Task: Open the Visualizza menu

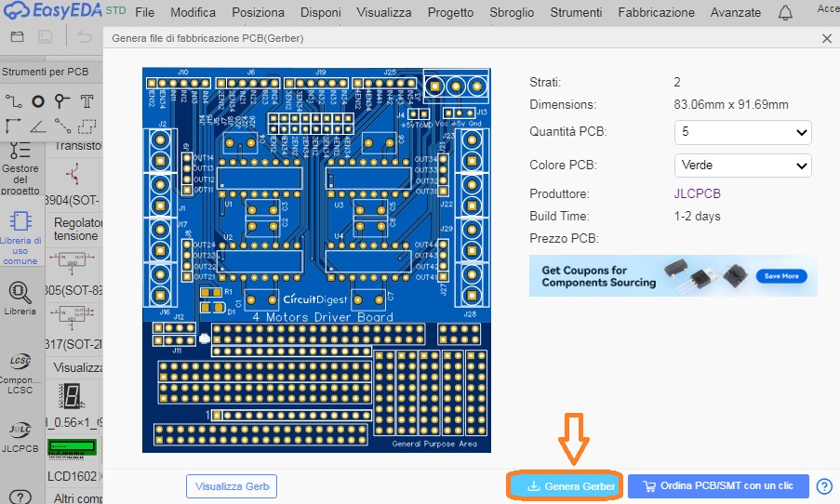Action: click(384, 12)
